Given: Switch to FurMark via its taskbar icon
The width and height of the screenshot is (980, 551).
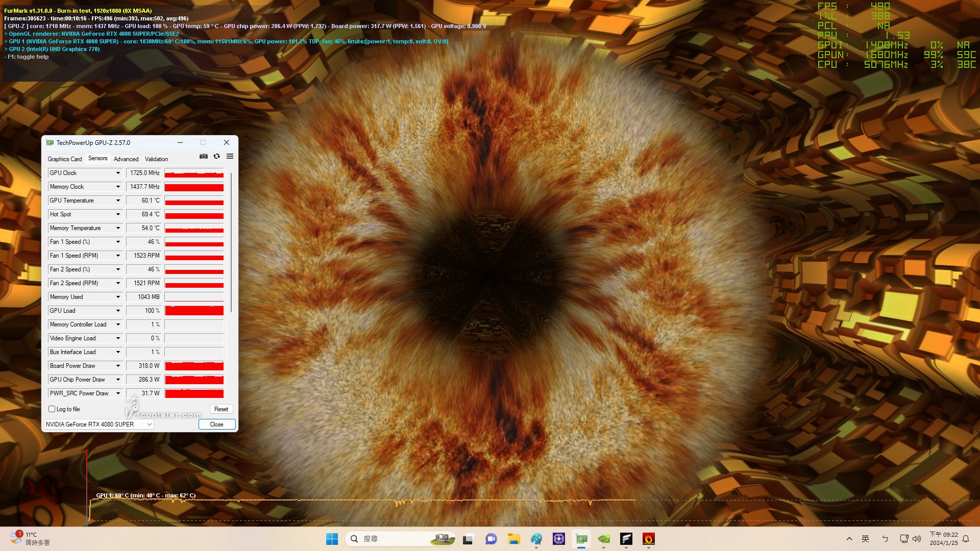Looking at the screenshot, I should point(649,539).
